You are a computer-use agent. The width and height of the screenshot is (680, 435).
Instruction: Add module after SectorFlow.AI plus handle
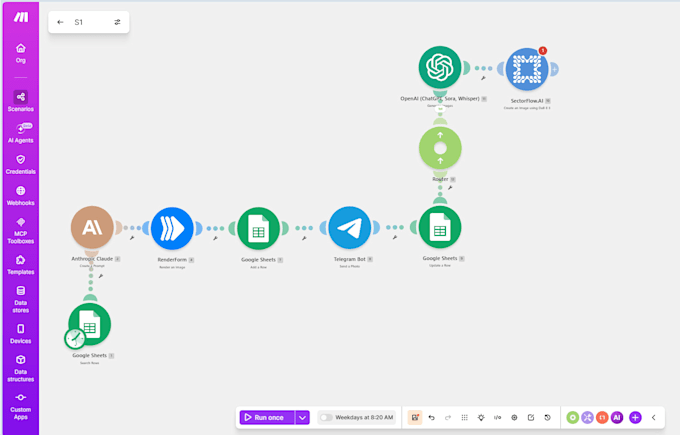pyautogui.click(x=554, y=69)
